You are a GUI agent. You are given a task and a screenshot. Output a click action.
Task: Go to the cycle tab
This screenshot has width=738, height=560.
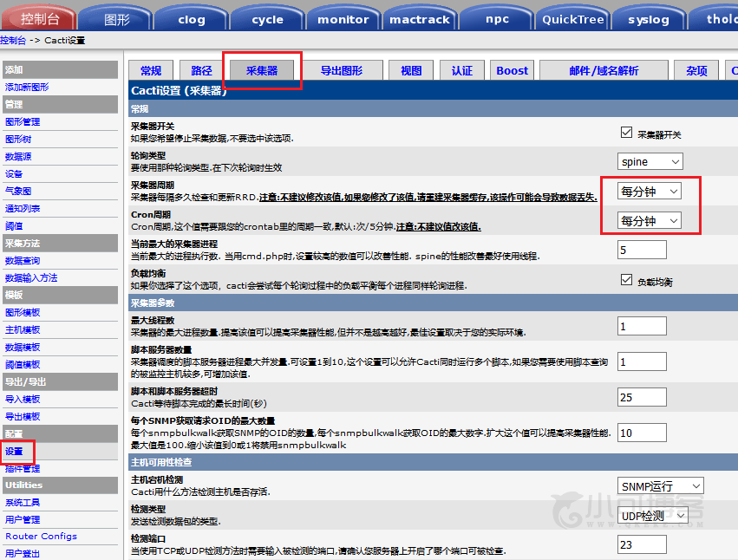267,19
